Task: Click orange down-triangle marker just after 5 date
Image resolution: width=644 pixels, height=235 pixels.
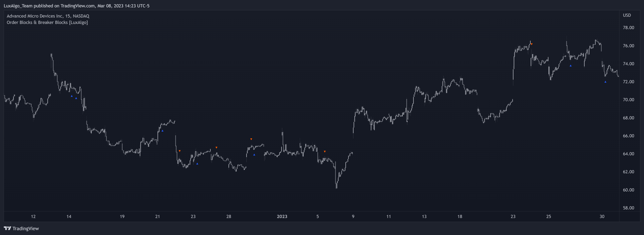Action: (x=325, y=152)
